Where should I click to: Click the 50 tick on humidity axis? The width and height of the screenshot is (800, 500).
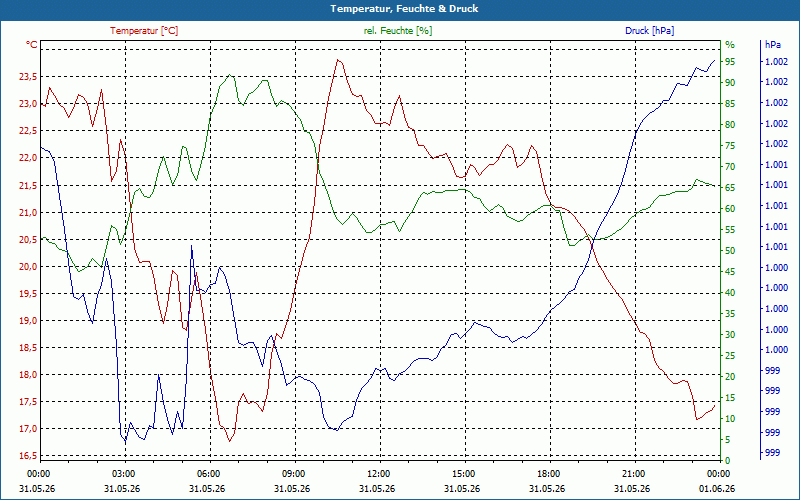[730, 251]
